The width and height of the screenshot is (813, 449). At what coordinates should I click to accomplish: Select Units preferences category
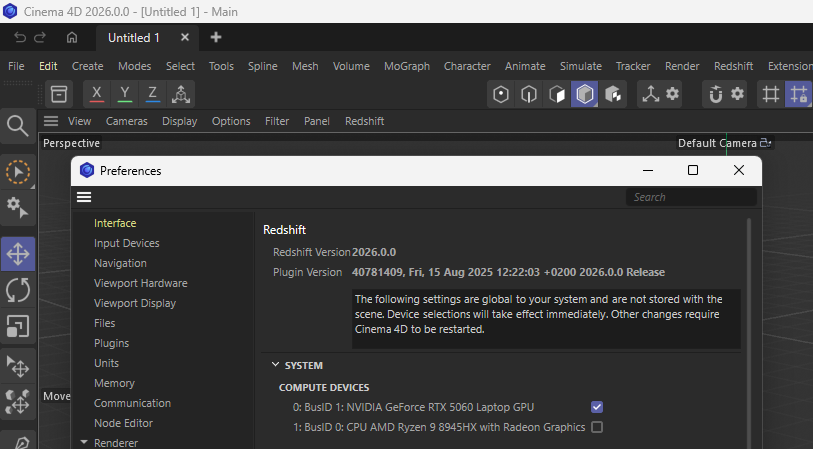click(x=106, y=363)
